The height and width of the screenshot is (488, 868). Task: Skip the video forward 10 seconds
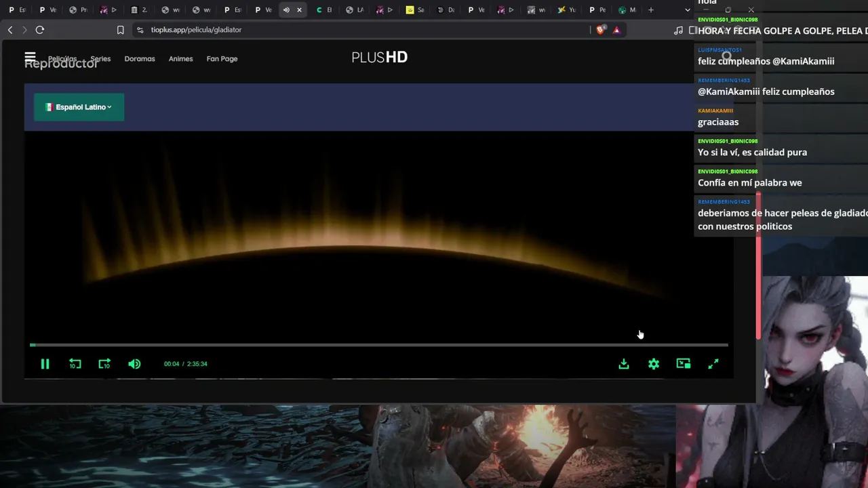pyautogui.click(x=104, y=364)
